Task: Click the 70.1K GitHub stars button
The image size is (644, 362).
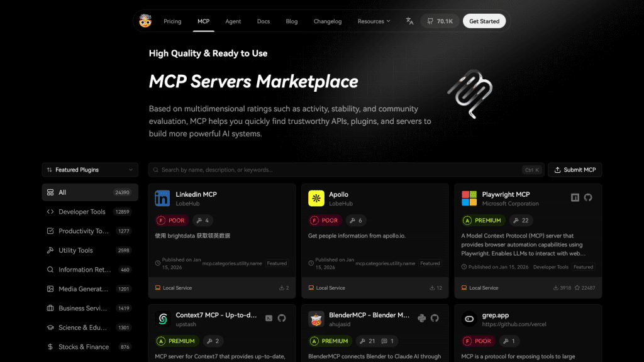Action: click(440, 21)
